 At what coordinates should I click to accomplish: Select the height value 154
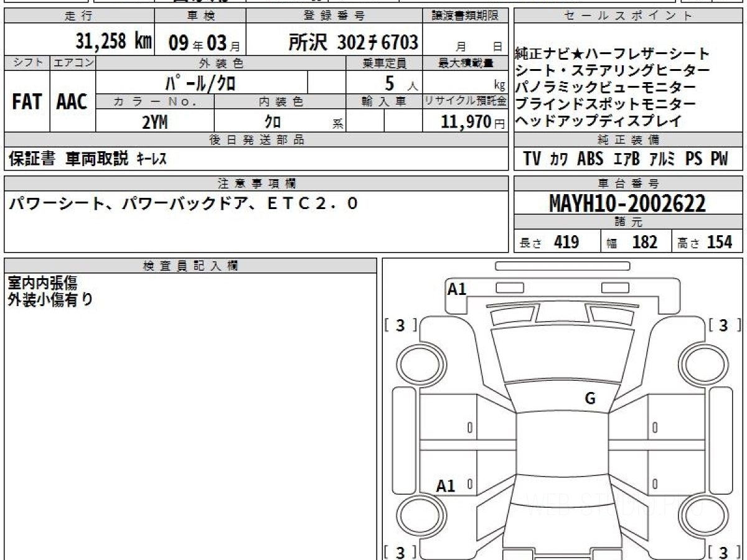tap(719, 242)
